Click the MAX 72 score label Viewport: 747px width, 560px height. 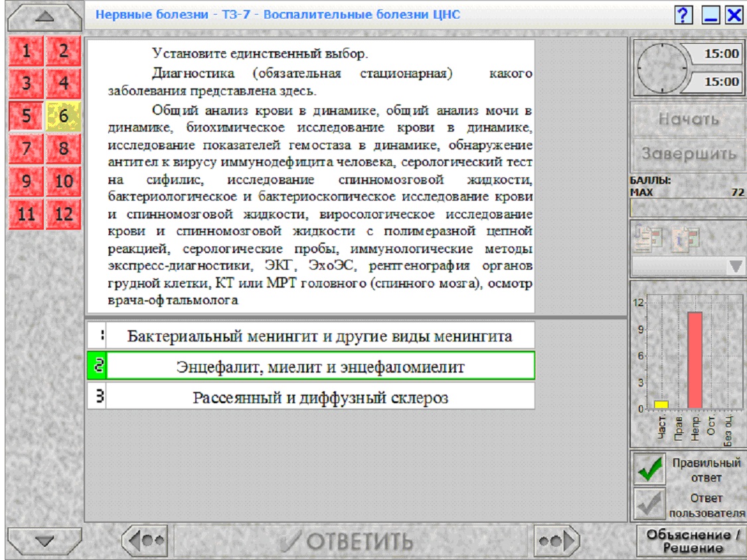coord(687,193)
